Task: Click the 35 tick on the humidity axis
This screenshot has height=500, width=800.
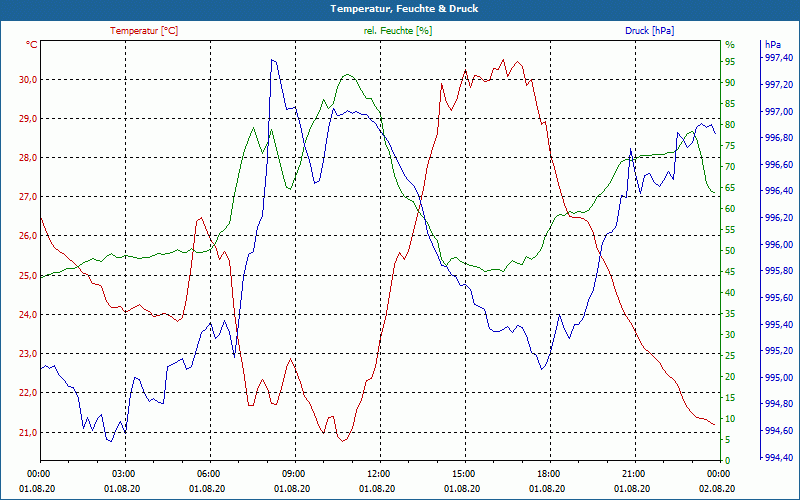Action: tap(730, 314)
